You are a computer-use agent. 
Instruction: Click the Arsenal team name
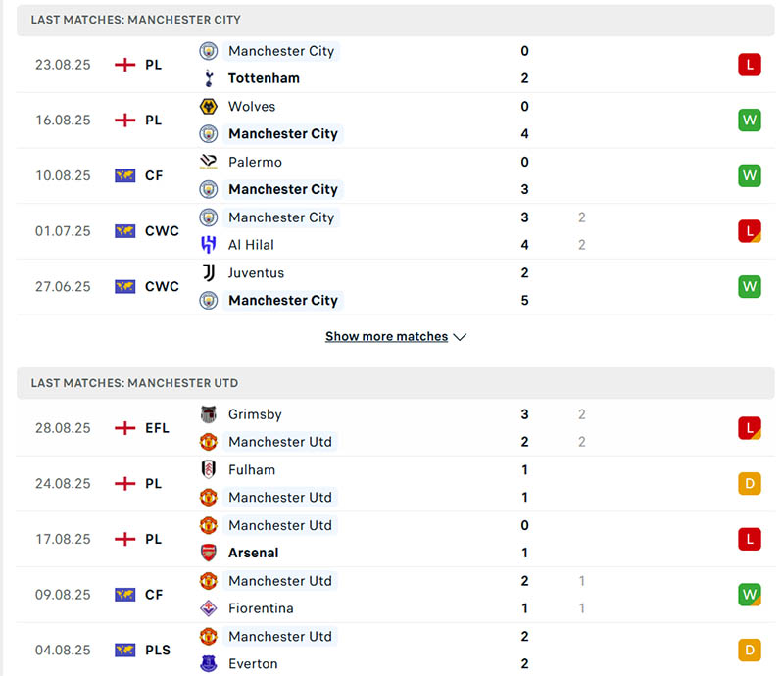253,553
